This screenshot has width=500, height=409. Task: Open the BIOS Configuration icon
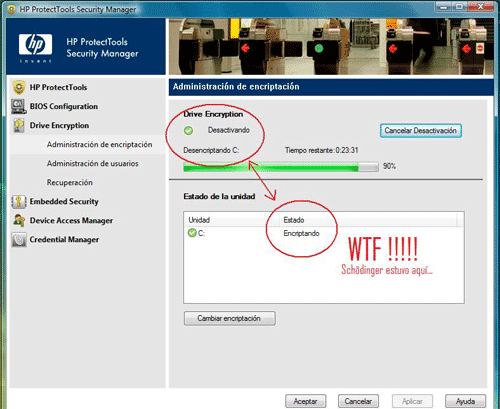coord(19,107)
